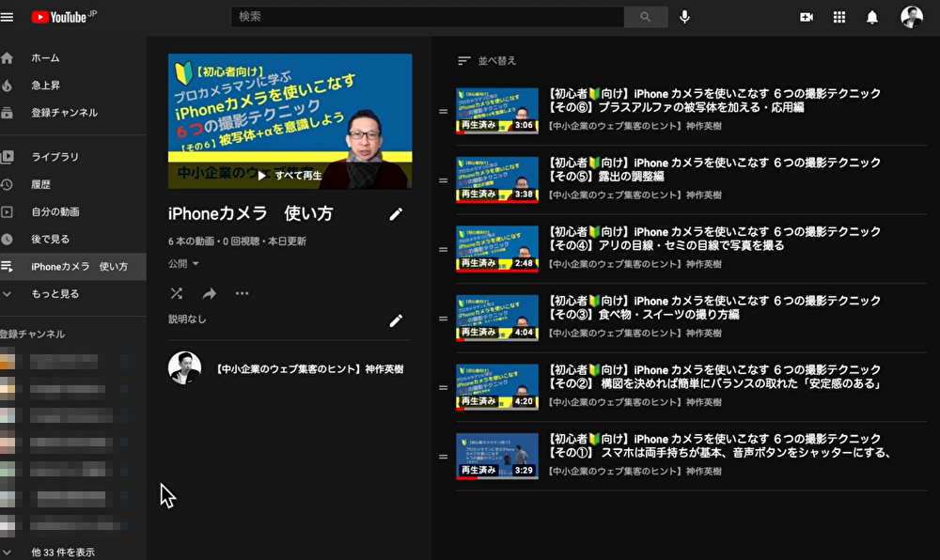Open the account avatar menu

tap(912, 17)
